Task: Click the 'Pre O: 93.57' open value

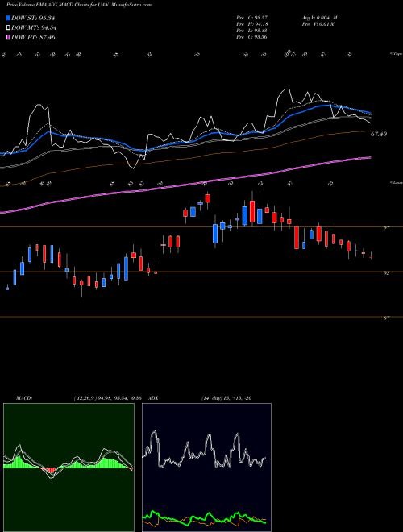Action: [x=253, y=18]
